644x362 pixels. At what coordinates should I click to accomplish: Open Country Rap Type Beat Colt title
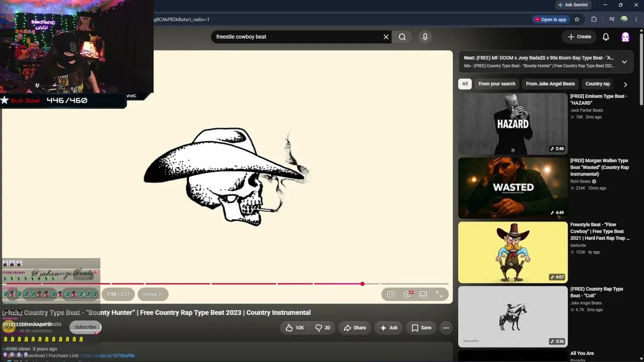tap(597, 292)
